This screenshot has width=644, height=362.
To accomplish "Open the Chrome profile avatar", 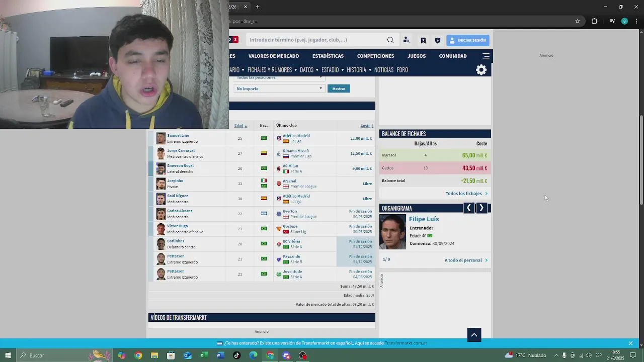I will tap(624, 21).
